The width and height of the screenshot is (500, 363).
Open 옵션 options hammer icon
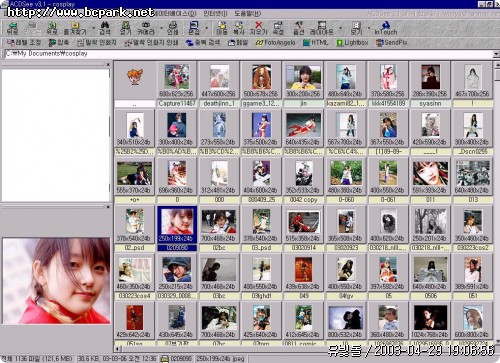(298, 28)
